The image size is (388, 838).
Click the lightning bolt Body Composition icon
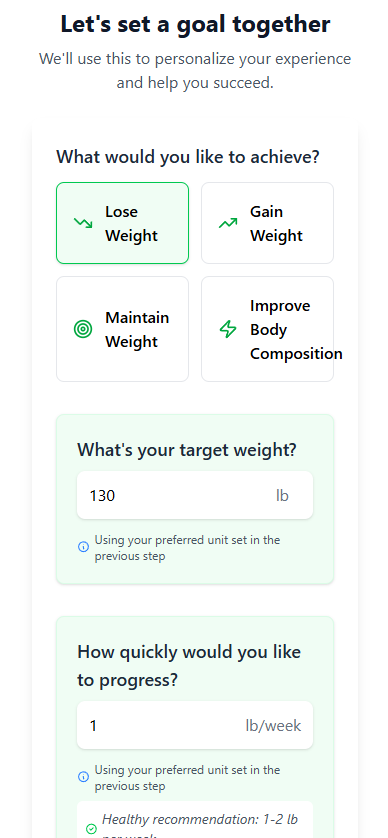(x=228, y=329)
